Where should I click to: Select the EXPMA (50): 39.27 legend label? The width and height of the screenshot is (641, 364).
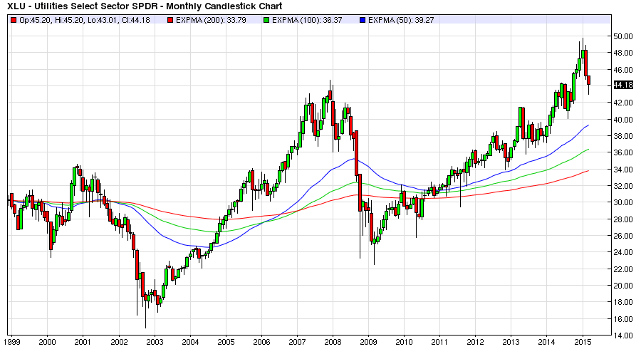coord(401,20)
